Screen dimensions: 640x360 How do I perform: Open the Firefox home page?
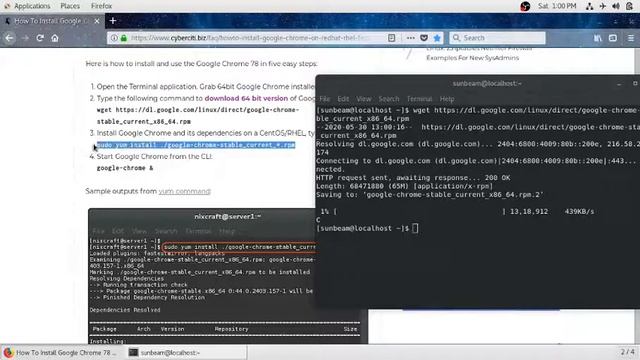click(55, 38)
